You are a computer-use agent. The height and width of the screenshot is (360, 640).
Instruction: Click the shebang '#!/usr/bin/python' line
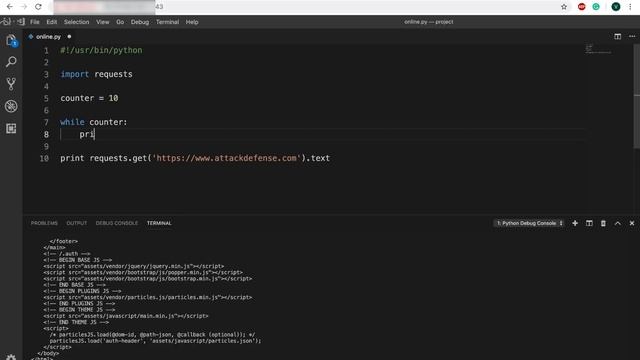point(101,50)
